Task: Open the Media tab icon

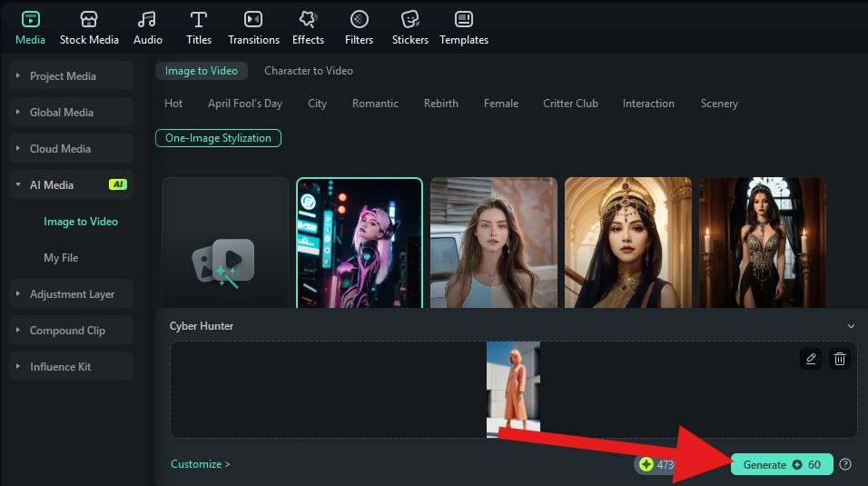Action: [x=30, y=20]
